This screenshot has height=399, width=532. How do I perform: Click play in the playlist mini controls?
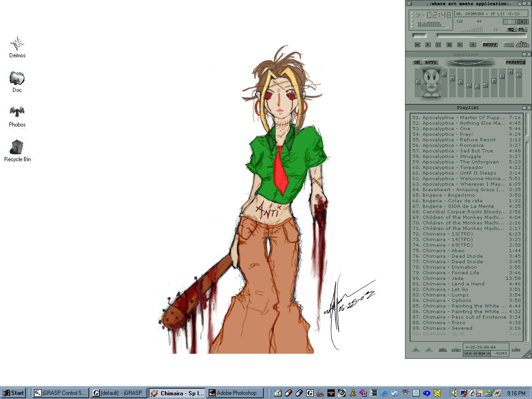point(471,354)
